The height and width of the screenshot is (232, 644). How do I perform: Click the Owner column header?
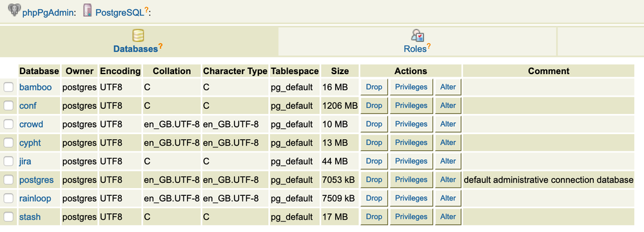click(80, 71)
